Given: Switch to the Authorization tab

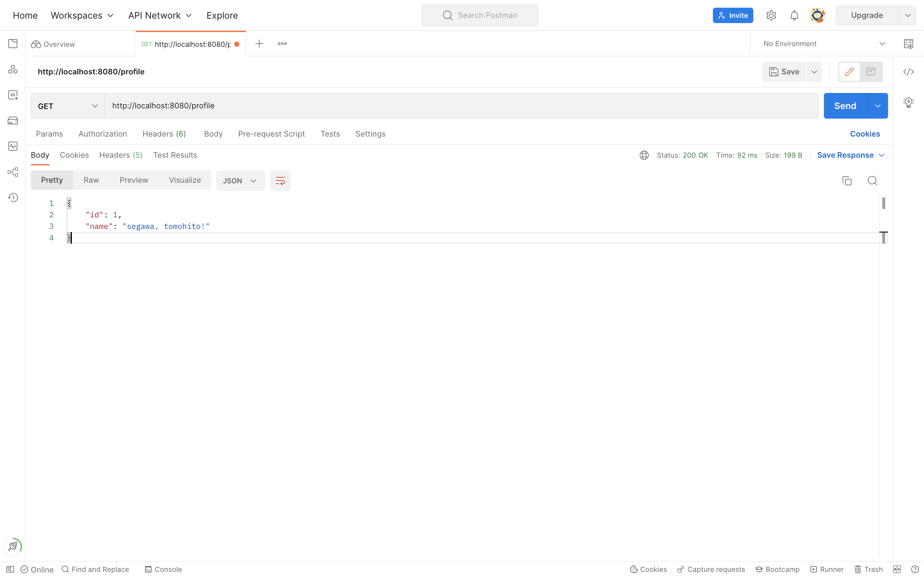Looking at the screenshot, I should 102,134.
